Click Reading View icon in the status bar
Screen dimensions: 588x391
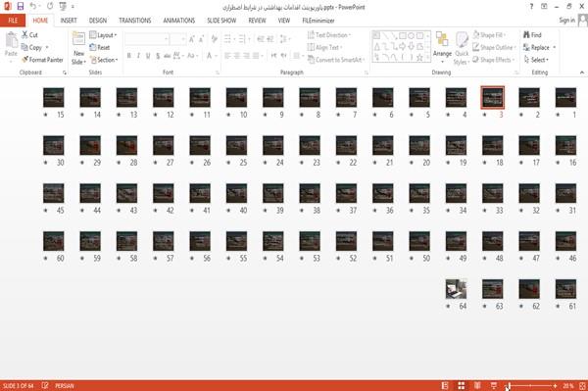tap(477, 385)
